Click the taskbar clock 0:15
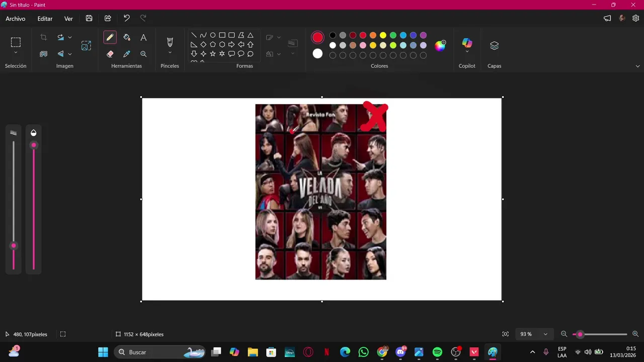Image resolution: width=644 pixels, height=362 pixels. (x=631, y=348)
